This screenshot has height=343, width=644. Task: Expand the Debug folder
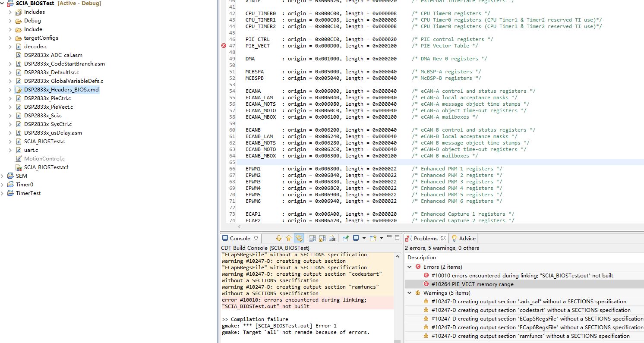coord(10,21)
